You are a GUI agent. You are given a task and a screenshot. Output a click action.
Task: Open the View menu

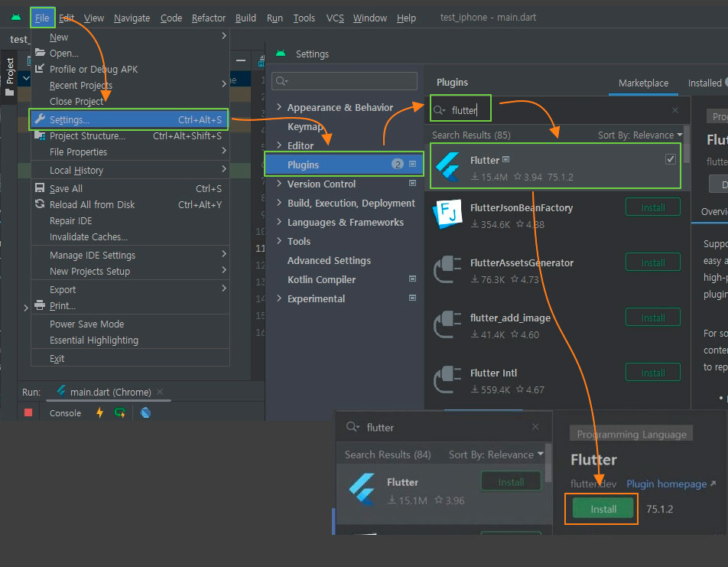(x=94, y=18)
